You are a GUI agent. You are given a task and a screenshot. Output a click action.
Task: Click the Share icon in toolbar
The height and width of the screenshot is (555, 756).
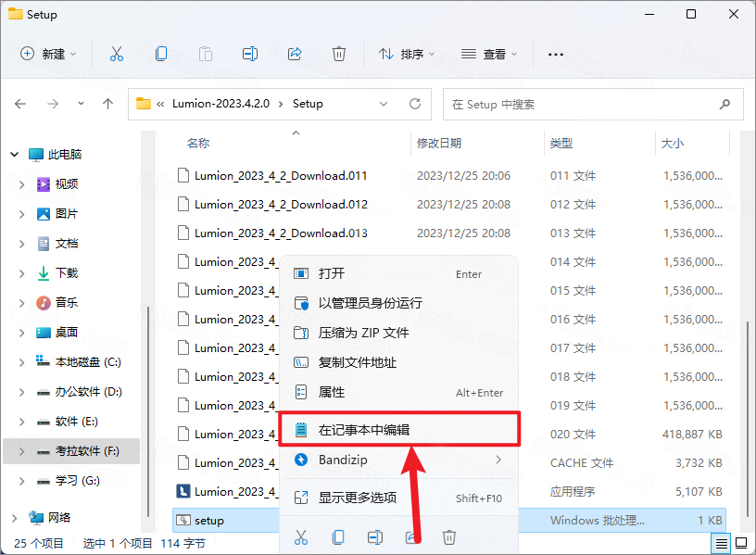(295, 54)
